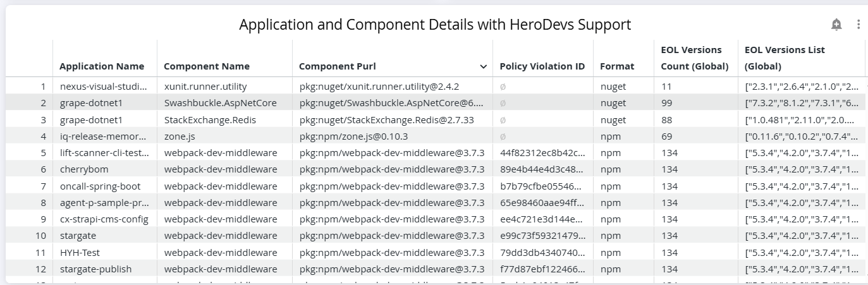The image size is (868, 285).
Task: Click the alert bell icon
Action: coord(836,25)
